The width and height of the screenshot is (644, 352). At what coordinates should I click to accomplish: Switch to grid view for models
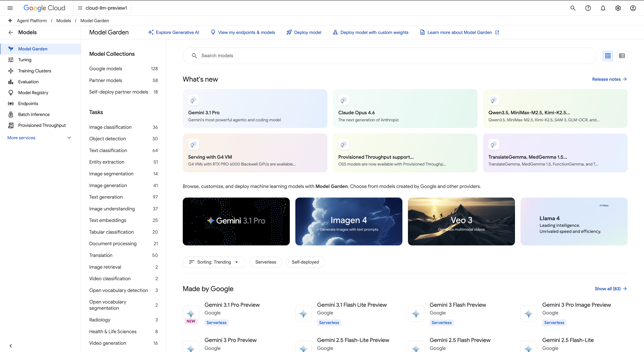[608, 56]
